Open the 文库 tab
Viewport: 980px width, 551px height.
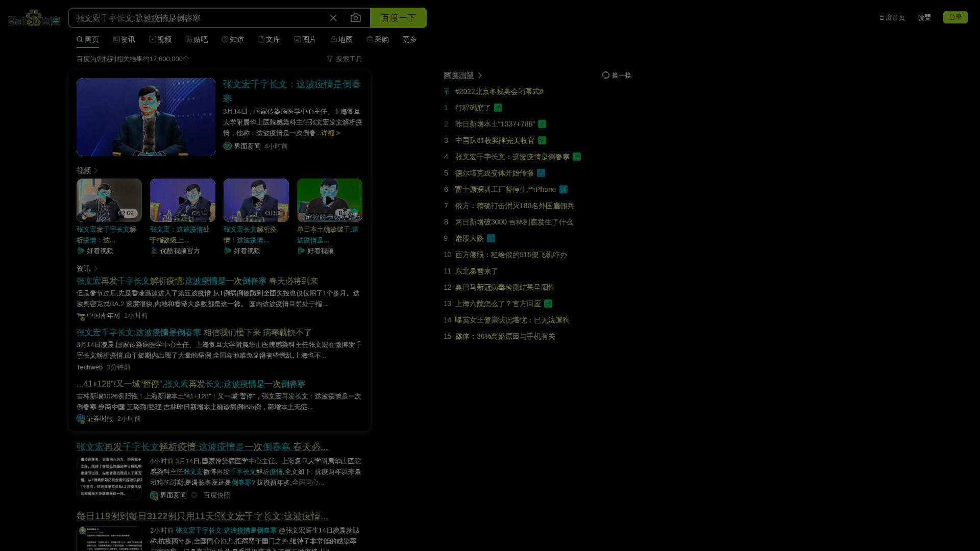[x=269, y=39]
